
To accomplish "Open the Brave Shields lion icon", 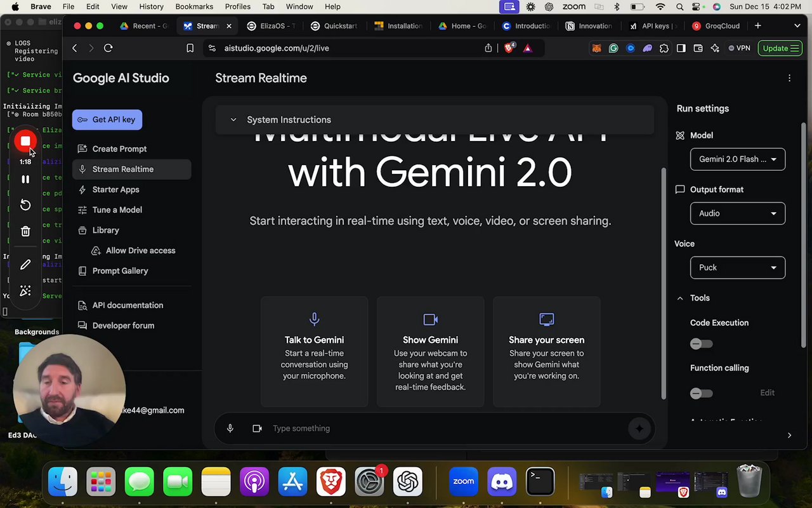I will [509, 48].
